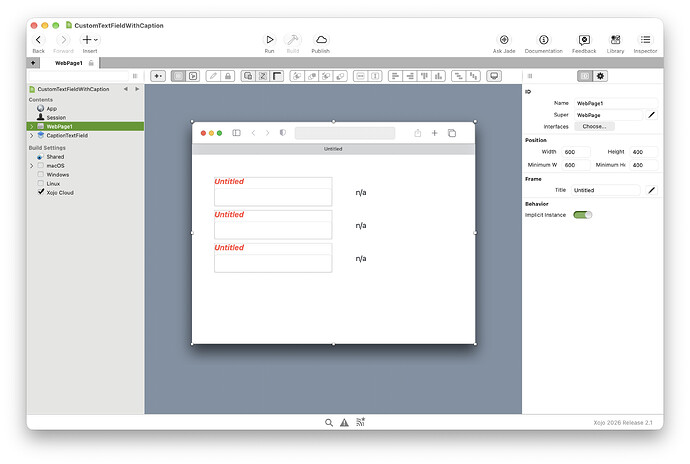Click the Name field showing WebPage1

point(616,103)
